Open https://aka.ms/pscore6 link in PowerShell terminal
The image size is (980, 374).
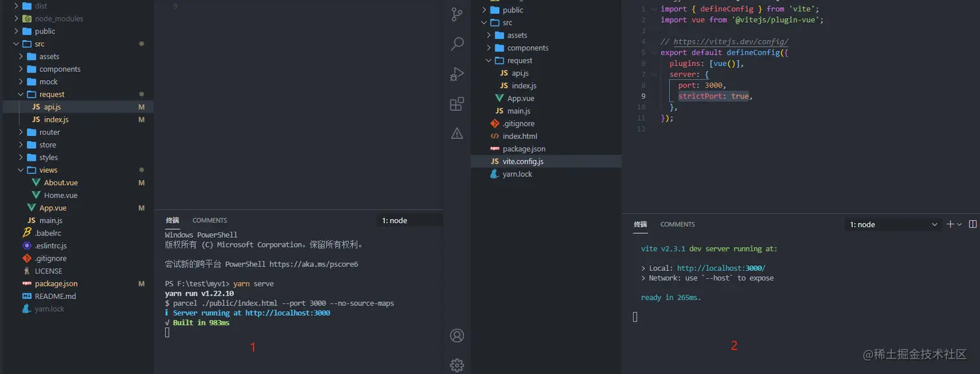[x=314, y=264]
